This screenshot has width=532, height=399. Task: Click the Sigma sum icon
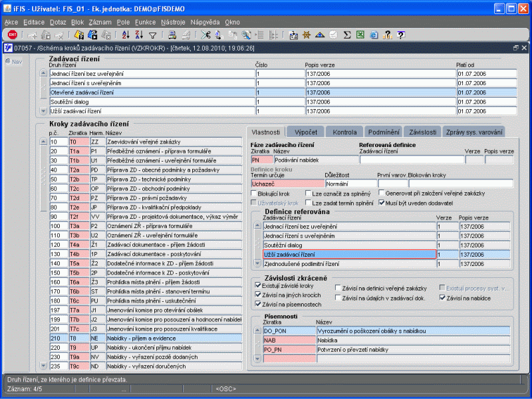347,35
